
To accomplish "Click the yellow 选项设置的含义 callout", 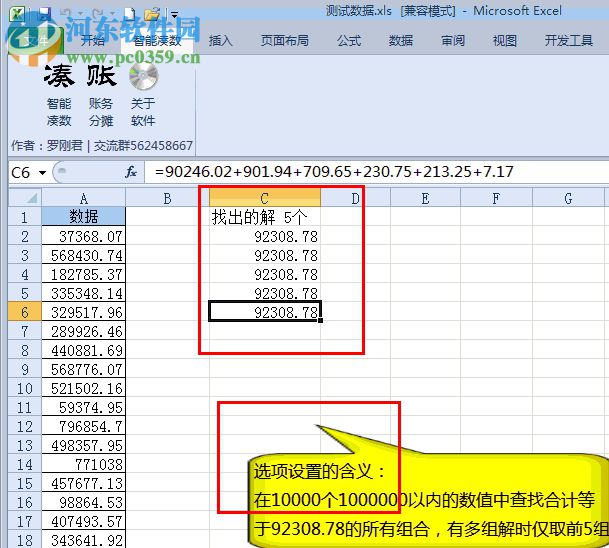I will (427, 499).
